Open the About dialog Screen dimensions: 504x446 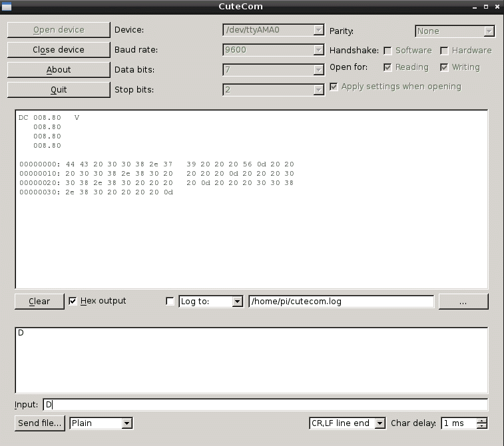59,70
